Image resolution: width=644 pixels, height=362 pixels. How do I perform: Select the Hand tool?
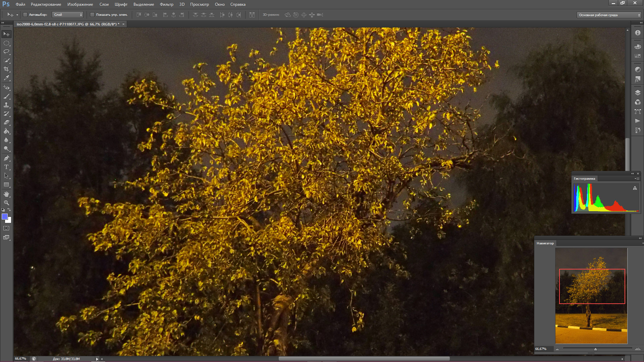click(x=6, y=194)
